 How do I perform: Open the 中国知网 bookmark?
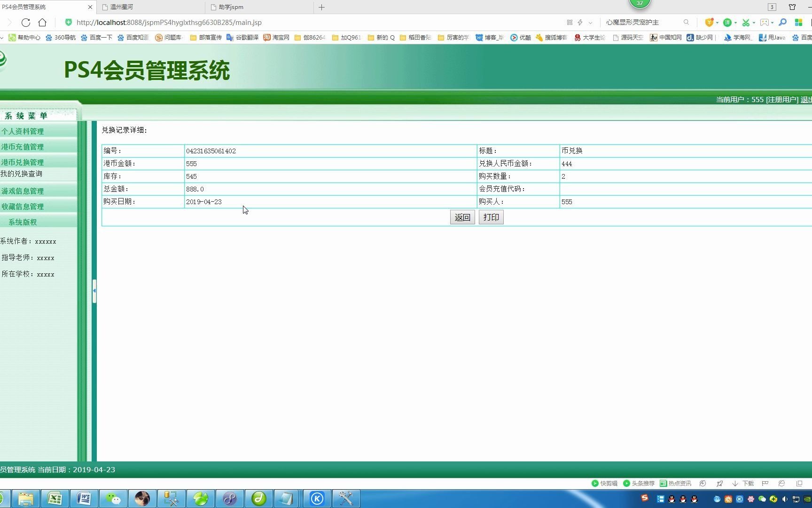[666, 37]
